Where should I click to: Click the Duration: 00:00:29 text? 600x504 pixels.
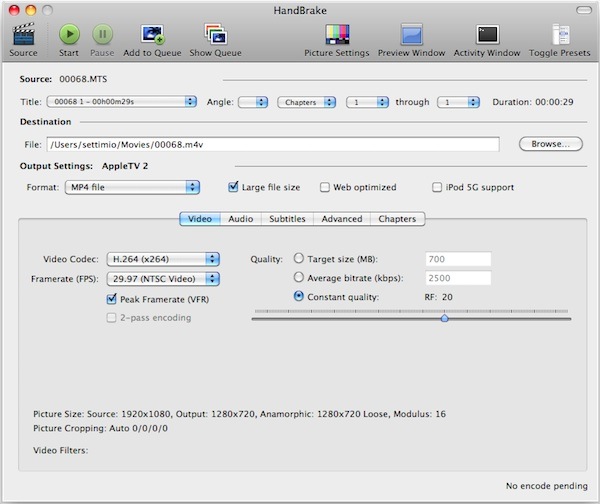(x=533, y=102)
